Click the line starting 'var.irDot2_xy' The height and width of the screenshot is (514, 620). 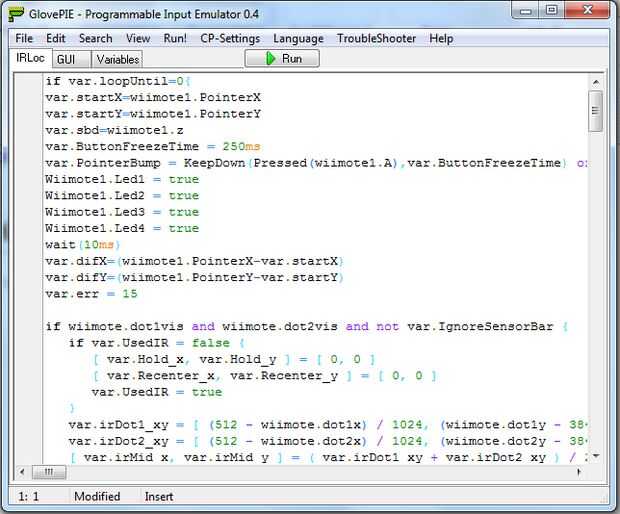pyautogui.click(x=328, y=441)
